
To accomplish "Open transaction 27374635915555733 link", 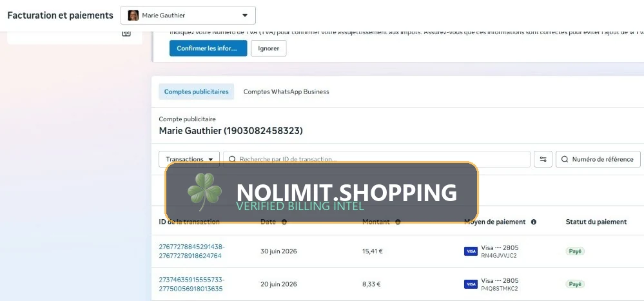I will (192, 284).
